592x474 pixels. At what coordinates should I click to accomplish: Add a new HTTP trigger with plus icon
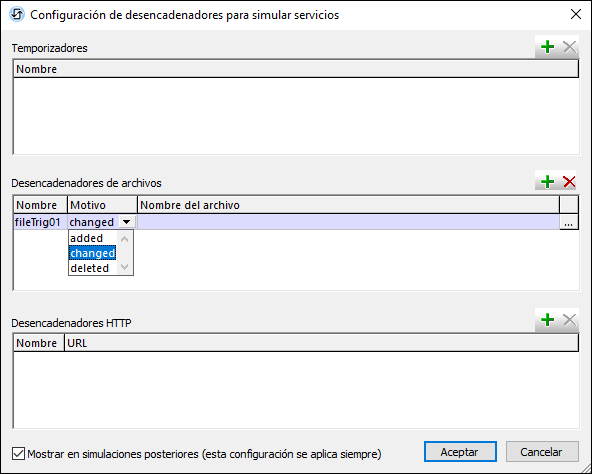547,320
